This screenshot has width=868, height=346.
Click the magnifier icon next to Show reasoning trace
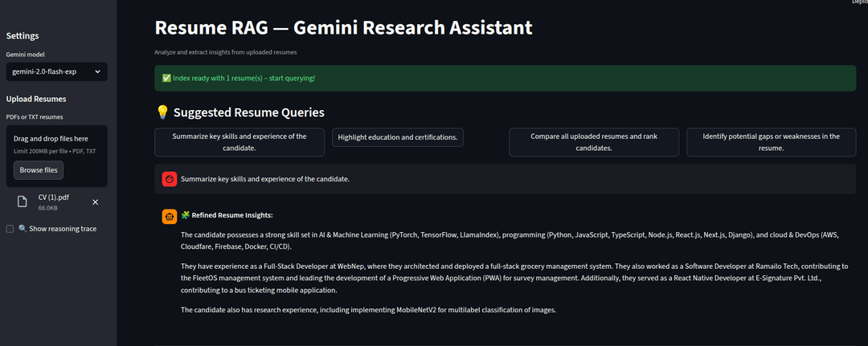click(x=23, y=229)
